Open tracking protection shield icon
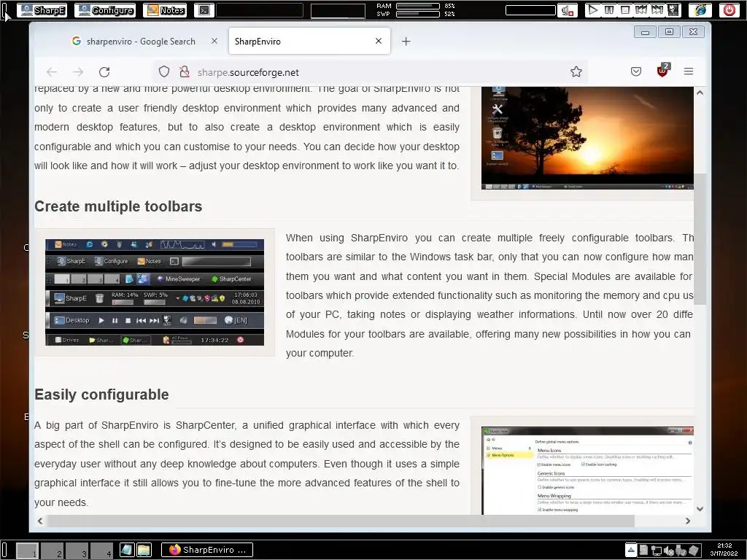This screenshot has height=560, width=747. pyautogui.click(x=164, y=72)
